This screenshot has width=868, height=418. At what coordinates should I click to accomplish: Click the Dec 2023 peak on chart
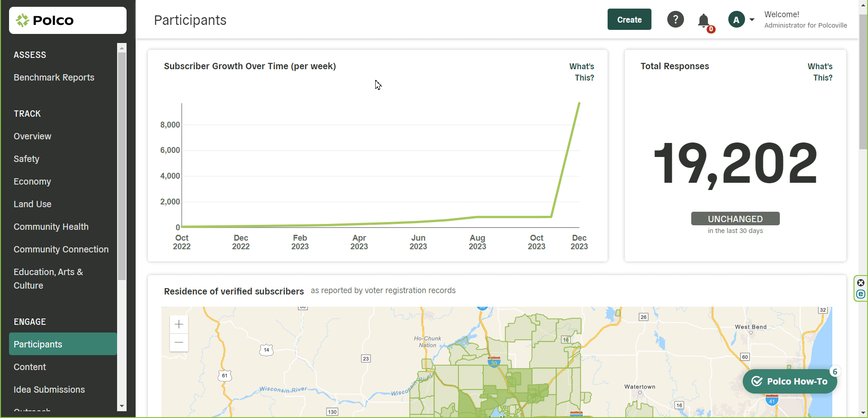[579, 103]
